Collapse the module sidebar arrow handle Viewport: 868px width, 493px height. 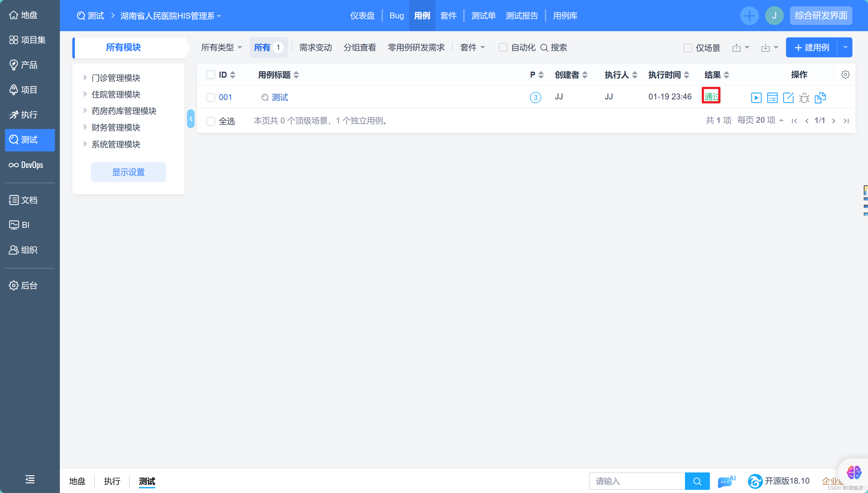(191, 119)
